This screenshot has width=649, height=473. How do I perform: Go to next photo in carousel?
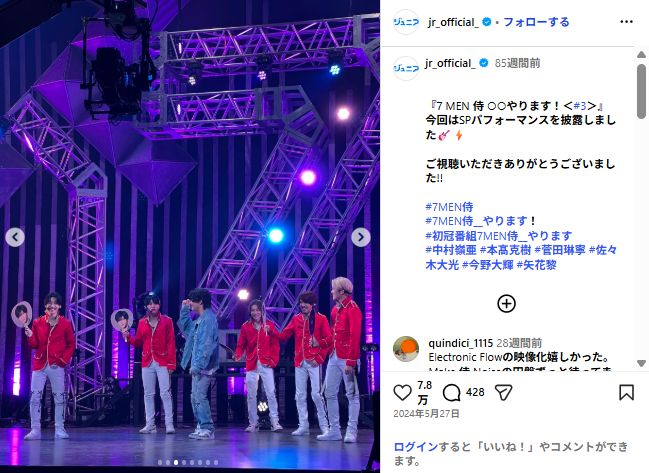pyautogui.click(x=361, y=237)
